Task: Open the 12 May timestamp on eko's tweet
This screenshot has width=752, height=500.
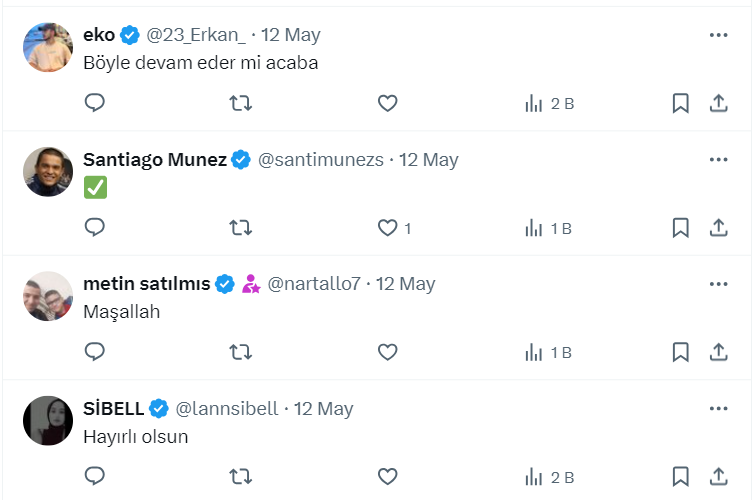Action: click(x=291, y=35)
